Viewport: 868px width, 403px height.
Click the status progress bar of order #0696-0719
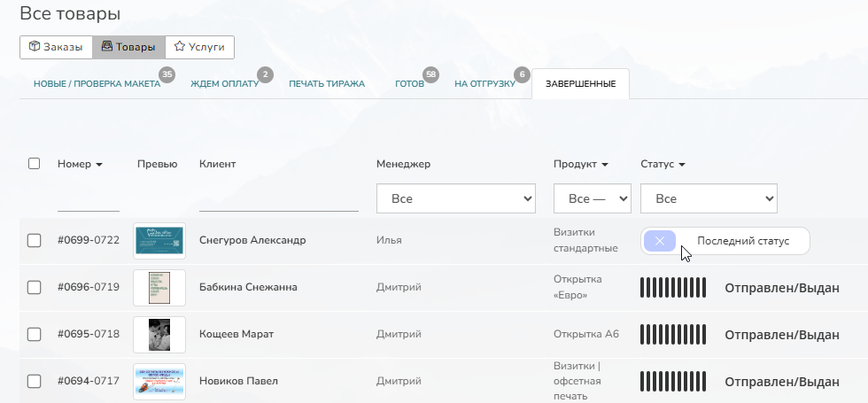[x=673, y=287]
